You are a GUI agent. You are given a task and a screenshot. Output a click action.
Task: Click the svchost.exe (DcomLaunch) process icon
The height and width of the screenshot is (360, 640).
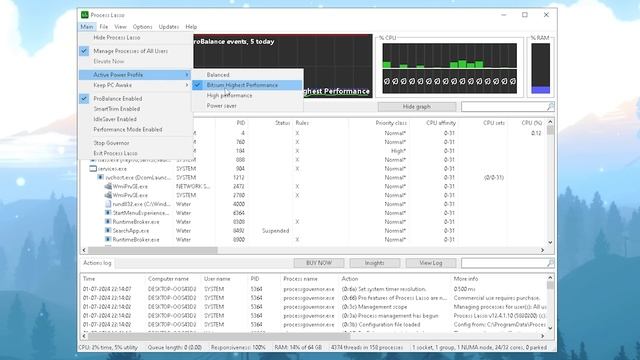(100, 178)
